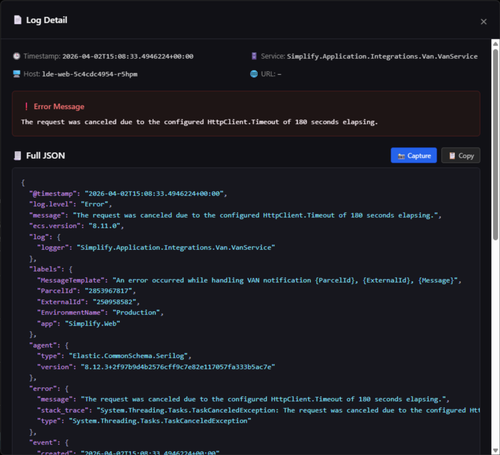Click the Full JSON section icon

17,156
